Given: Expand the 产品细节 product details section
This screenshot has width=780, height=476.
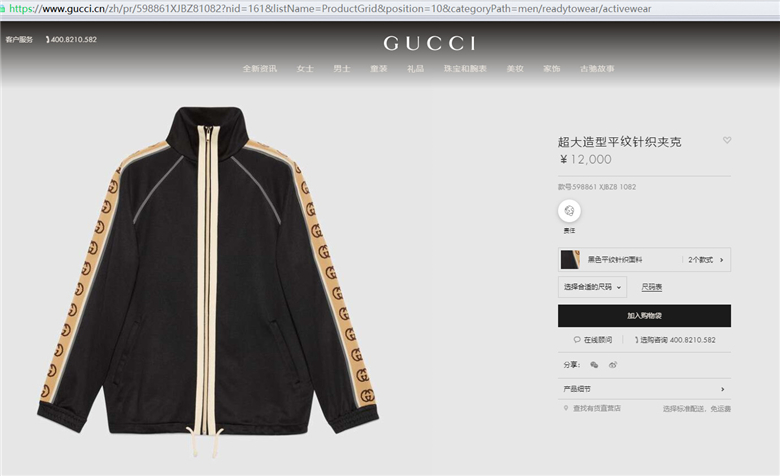Looking at the screenshot, I should pos(644,389).
